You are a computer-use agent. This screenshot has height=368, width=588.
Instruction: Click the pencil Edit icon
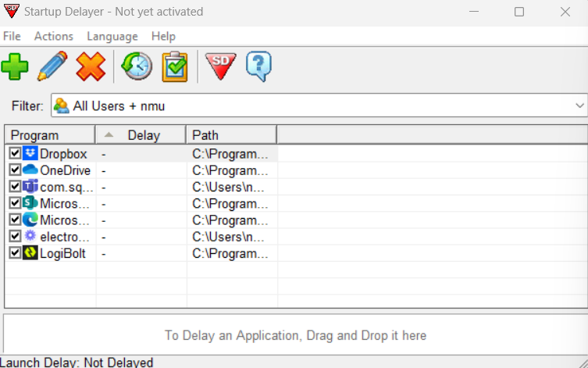(52, 66)
